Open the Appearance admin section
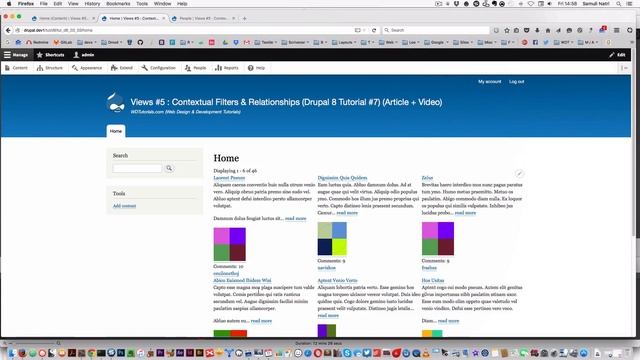Screen dimensions: 640x360 click(x=87, y=68)
